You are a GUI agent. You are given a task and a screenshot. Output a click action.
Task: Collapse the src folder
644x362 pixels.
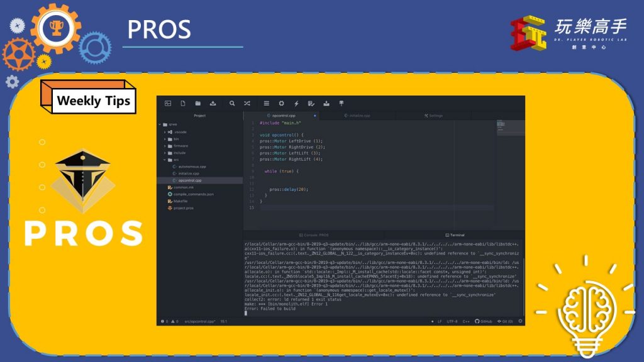coord(165,160)
